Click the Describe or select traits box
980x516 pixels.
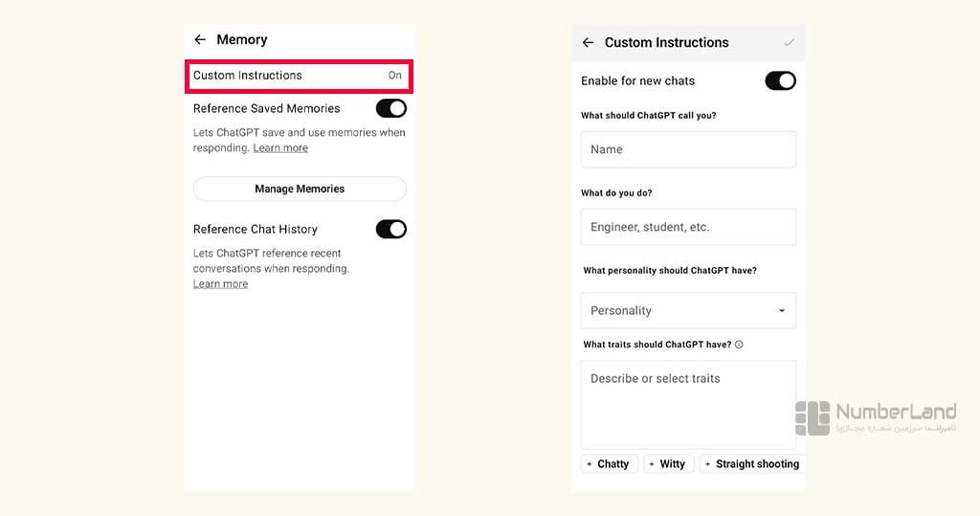[688, 405]
